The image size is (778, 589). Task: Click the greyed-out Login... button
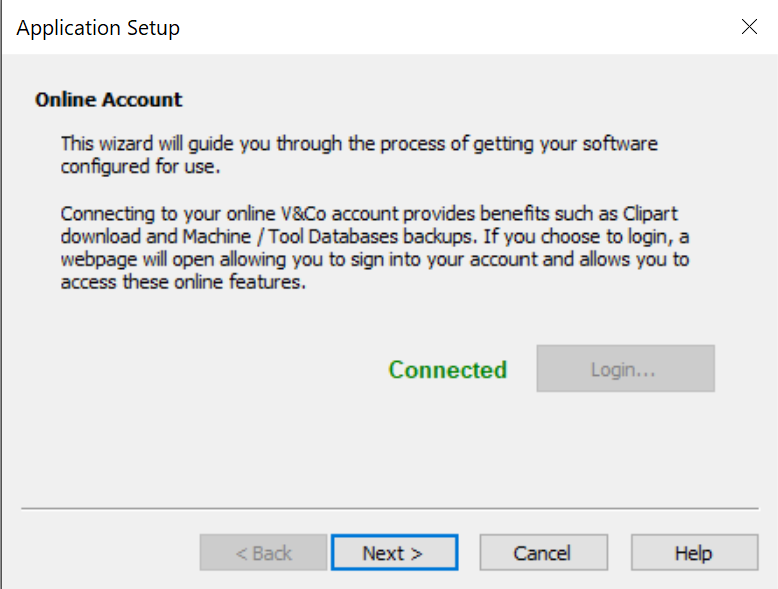625,369
